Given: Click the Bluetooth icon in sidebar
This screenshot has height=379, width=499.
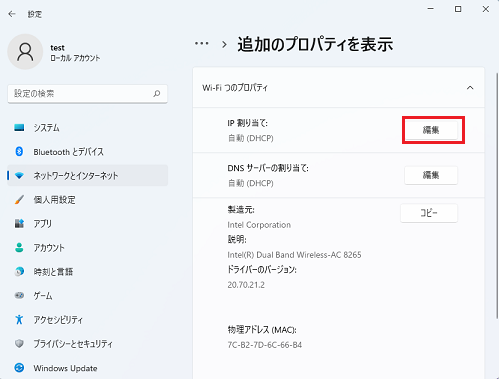Looking at the screenshot, I should tap(19, 152).
